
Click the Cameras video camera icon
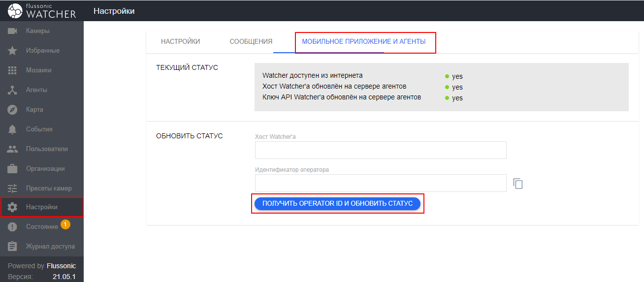click(x=13, y=31)
